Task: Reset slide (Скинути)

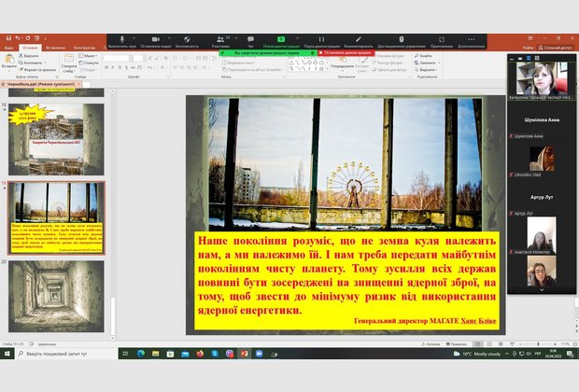Action: 89,63
